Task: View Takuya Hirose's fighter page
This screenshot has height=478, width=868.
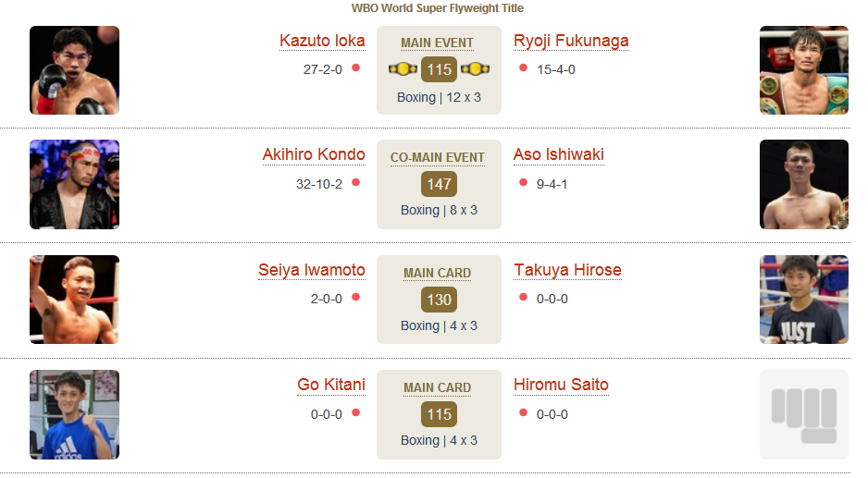Action: pos(567,270)
